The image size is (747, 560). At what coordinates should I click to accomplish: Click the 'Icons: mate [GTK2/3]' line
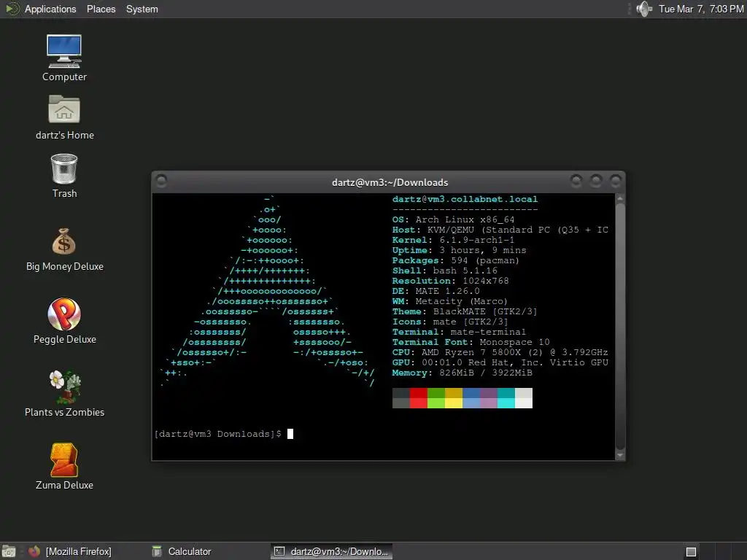coord(450,322)
